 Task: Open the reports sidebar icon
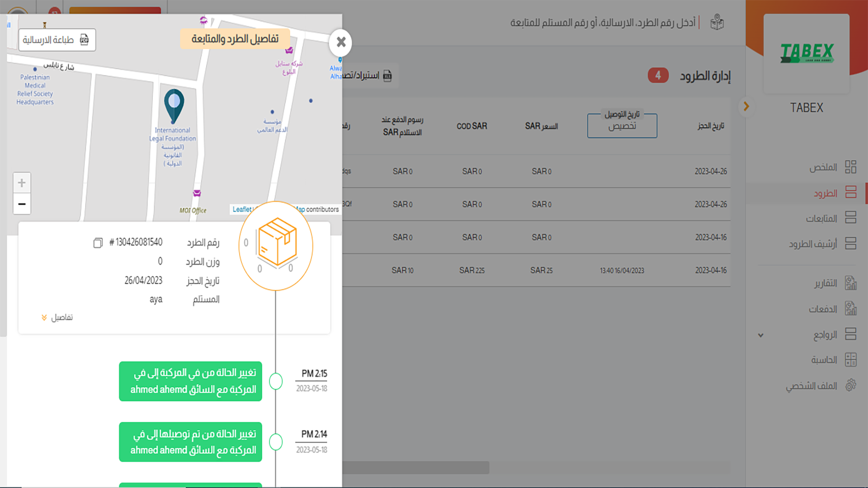tap(850, 283)
